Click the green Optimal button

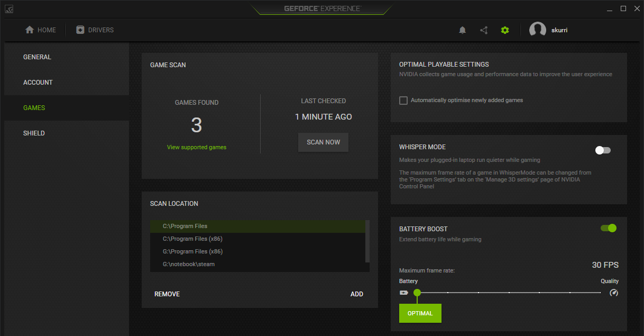coord(420,313)
